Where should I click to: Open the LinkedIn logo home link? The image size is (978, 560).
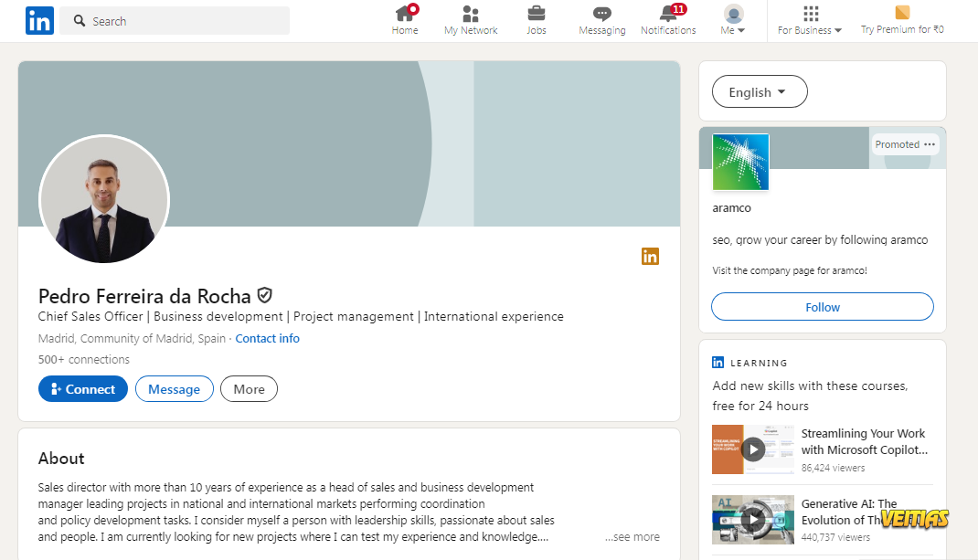click(39, 21)
